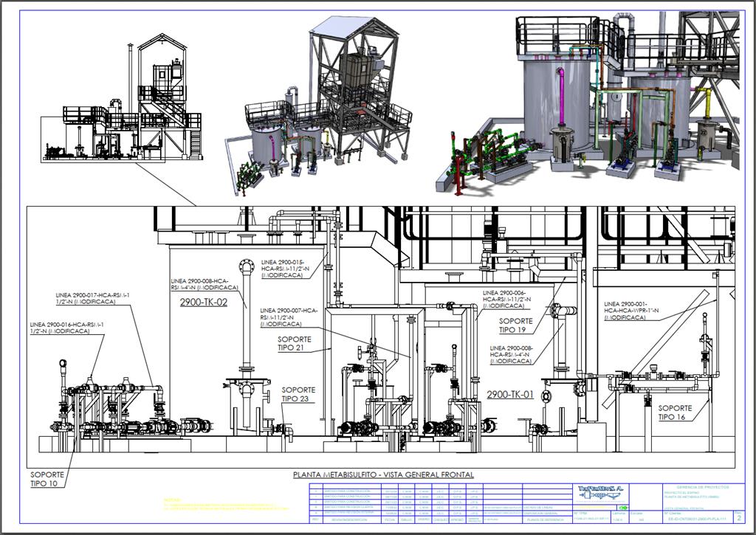This screenshot has width=756, height=535.
Task: Click the LINEA 2900-006-HCA line label
Action: pyautogui.click(x=506, y=299)
